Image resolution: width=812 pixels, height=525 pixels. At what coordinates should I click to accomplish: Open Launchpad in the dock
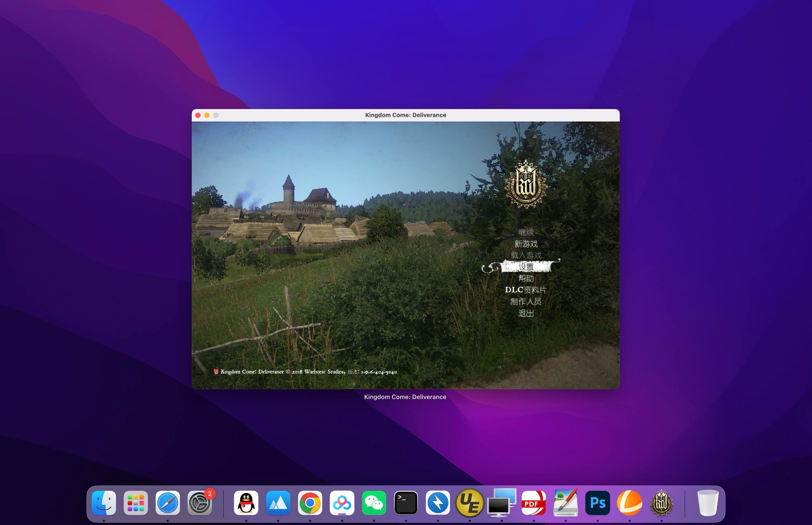[136, 502]
